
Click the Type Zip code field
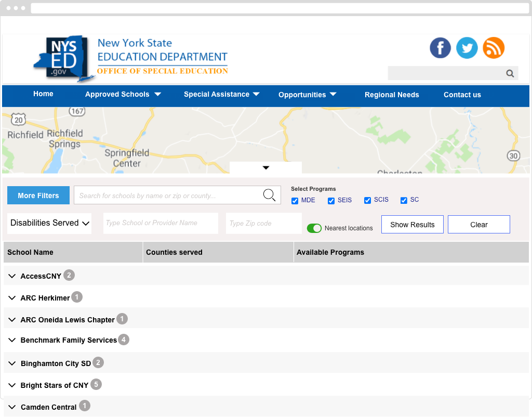click(264, 223)
